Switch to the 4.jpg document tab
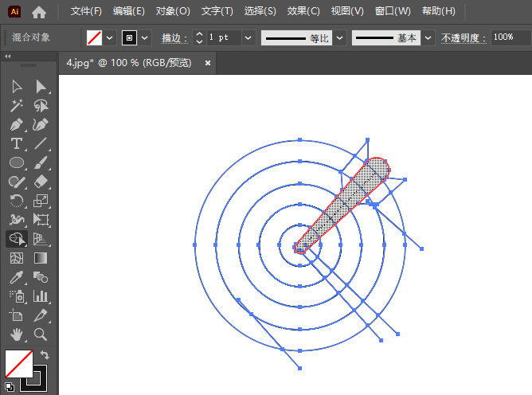 129,63
